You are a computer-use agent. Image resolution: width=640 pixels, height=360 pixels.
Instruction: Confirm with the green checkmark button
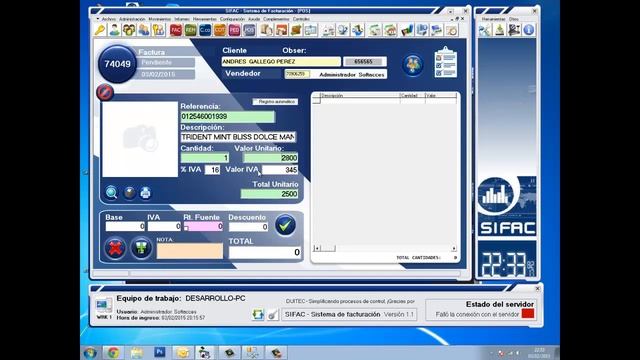point(285,225)
